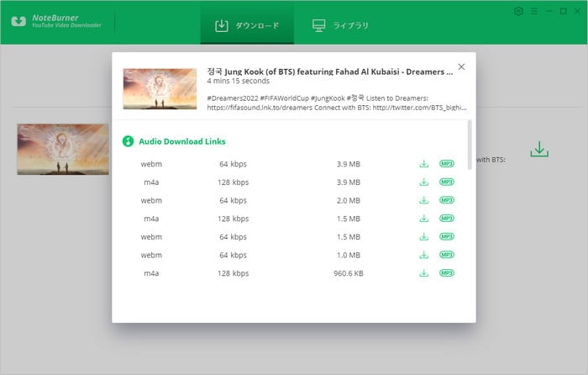The height and width of the screenshot is (375, 588).
Task: Click the dialog's vertical scrollbar
Action: 470,145
